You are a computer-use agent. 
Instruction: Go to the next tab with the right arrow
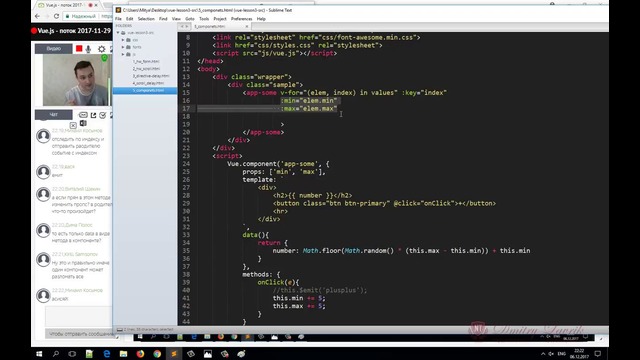187,27
